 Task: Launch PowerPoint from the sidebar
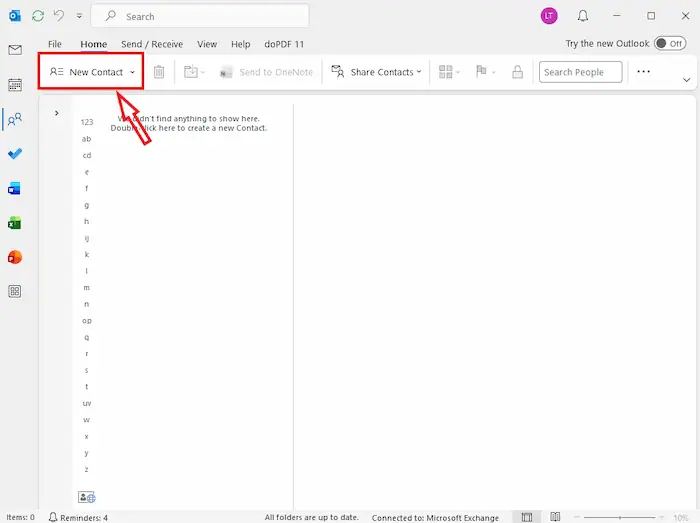tap(15, 257)
